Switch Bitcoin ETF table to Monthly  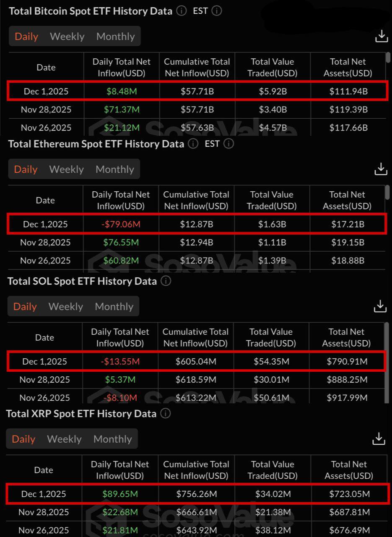tap(115, 36)
